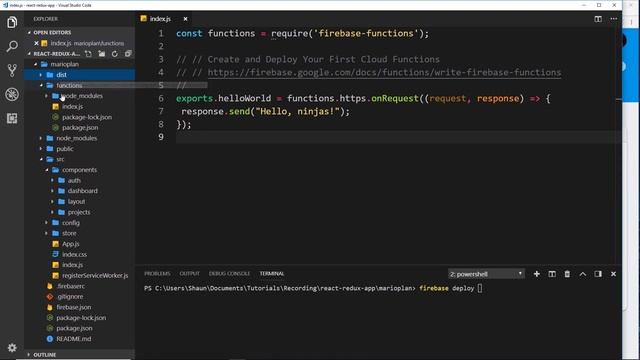Screen dimensions: 640x360
Task: Click 'Hello, ninjas!' string in code
Action: point(297,111)
